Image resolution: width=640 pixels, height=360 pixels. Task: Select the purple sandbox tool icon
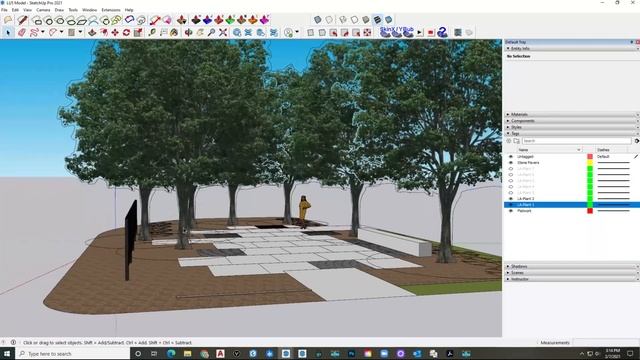(x=264, y=20)
